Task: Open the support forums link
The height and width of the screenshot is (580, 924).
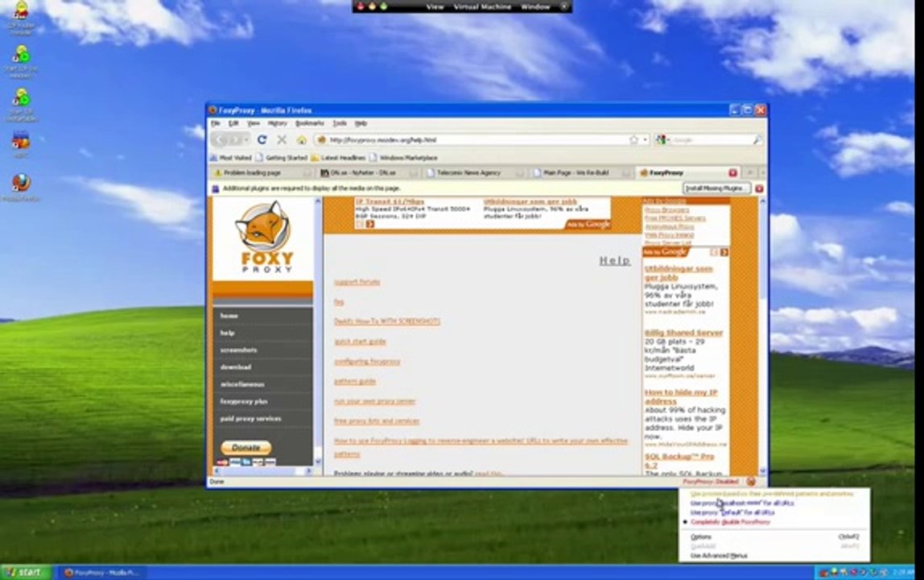Action: point(357,282)
